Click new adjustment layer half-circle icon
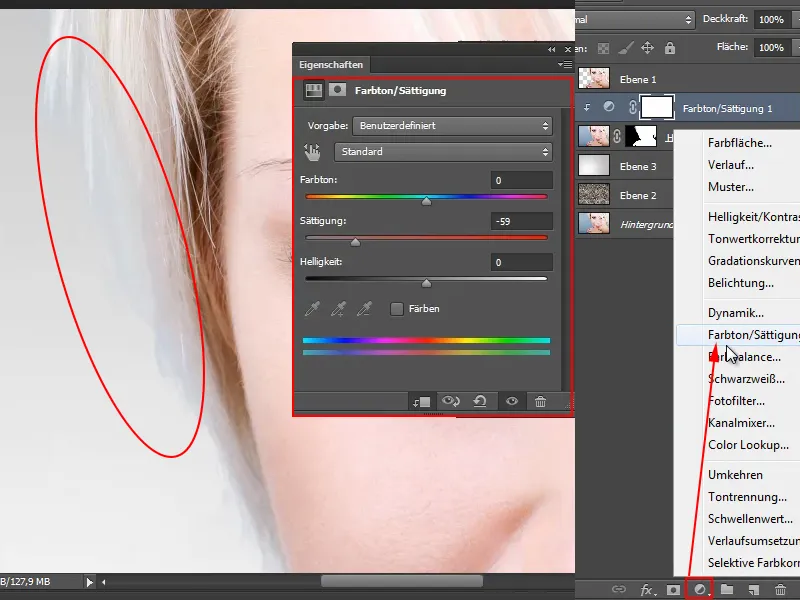This screenshot has width=800, height=600. (x=701, y=590)
